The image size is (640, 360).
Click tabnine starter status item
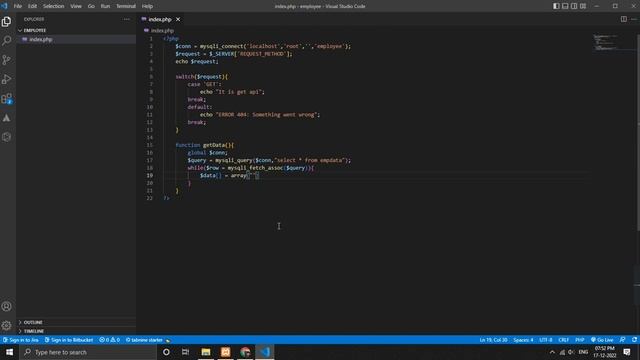click(x=148, y=340)
